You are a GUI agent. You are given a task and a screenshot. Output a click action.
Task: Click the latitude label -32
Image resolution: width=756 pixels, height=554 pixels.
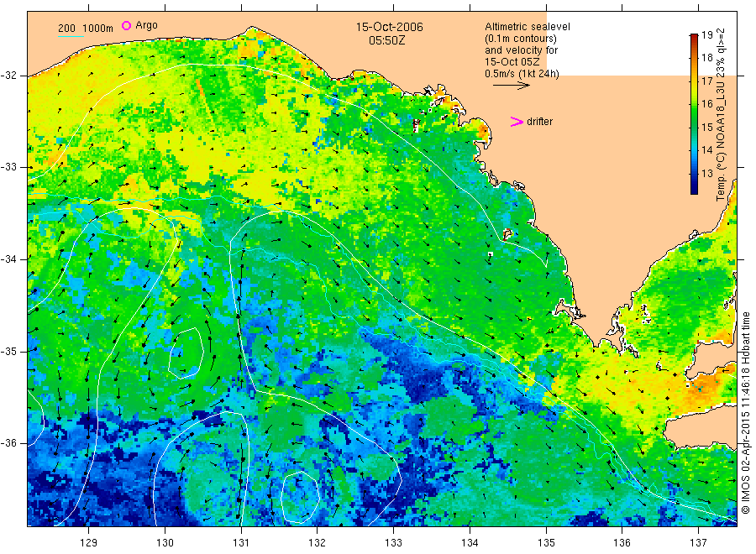click(x=8, y=76)
